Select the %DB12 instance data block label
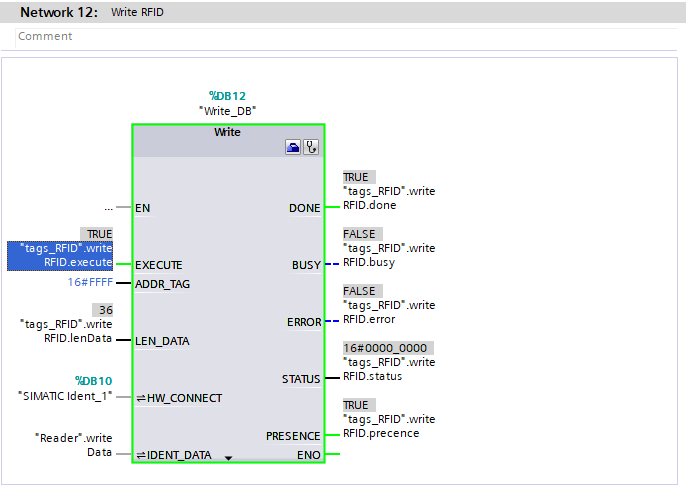The height and width of the screenshot is (489, 686). [x=227, y=96]
